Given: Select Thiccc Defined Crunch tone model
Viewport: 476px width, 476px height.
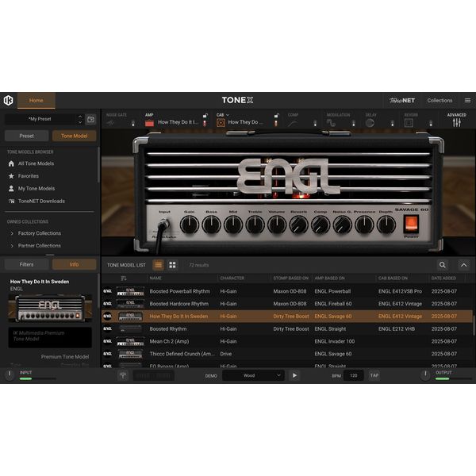Looking at the screenshot, I should coord(287,354).
